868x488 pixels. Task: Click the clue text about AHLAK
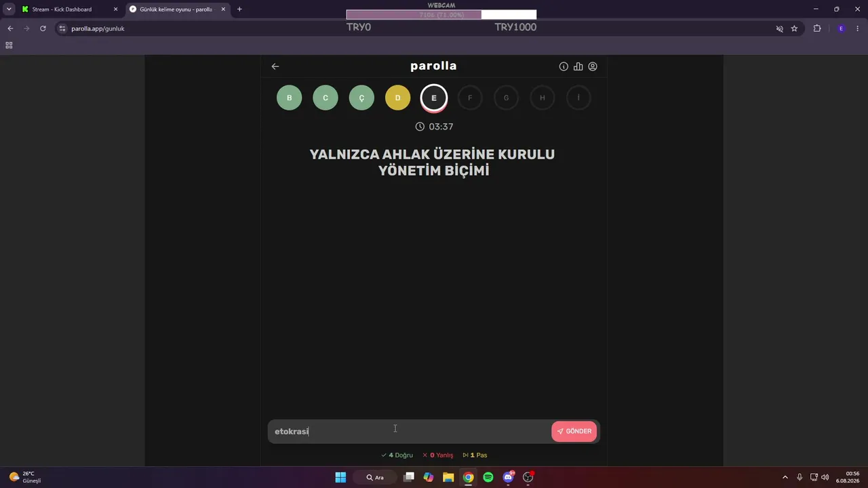(433, 163)
